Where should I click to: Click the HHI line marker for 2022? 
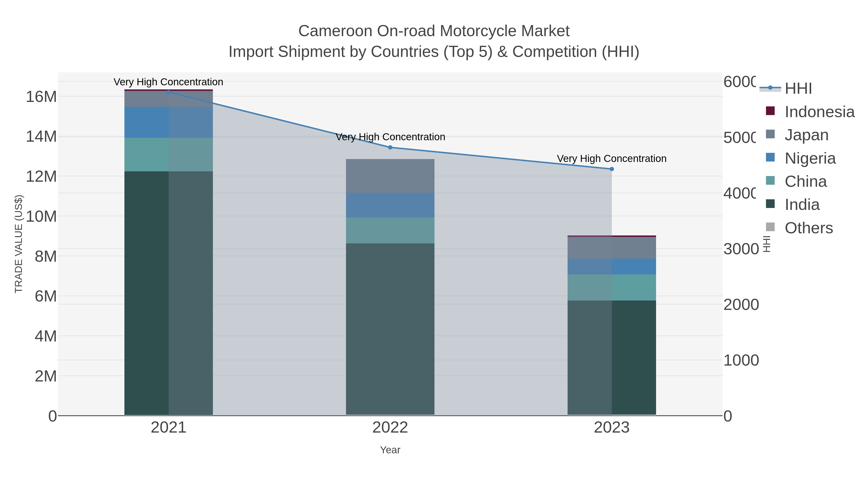[x=390, y=147]
